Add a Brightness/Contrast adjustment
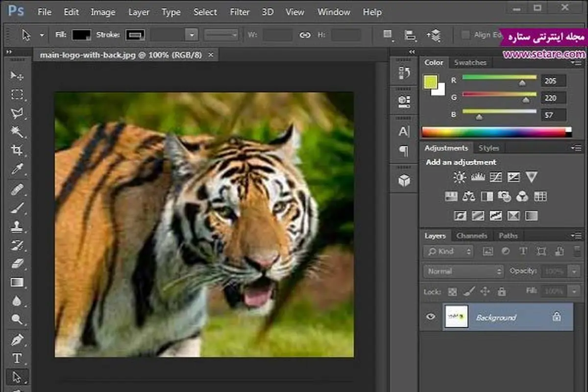The width and height of the screenshot is (588, 392). pos(460,177)
